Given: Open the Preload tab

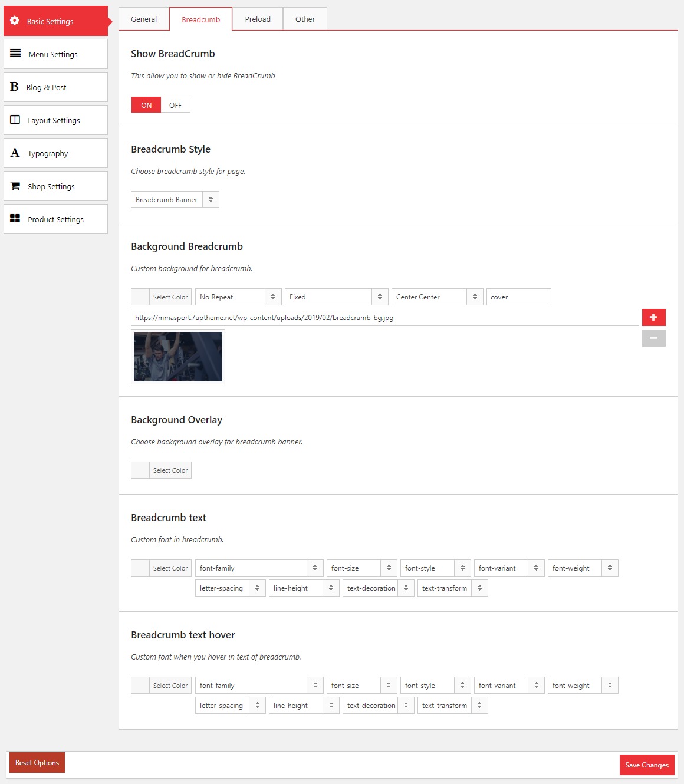Looking at the screenshot, I should (258, 19).
